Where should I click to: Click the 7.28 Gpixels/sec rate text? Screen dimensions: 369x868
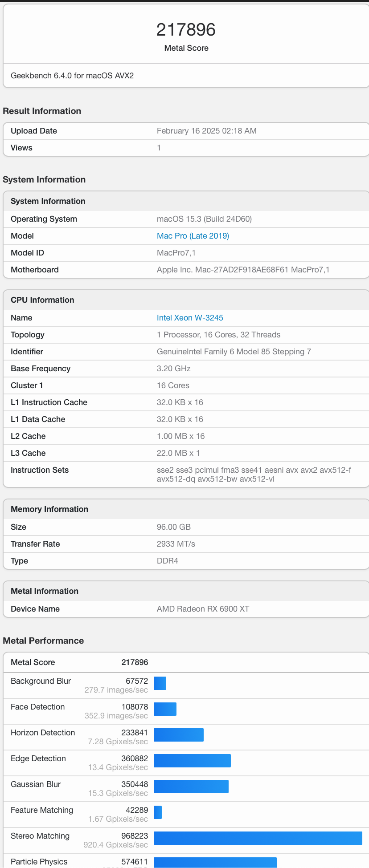(118, 742)
